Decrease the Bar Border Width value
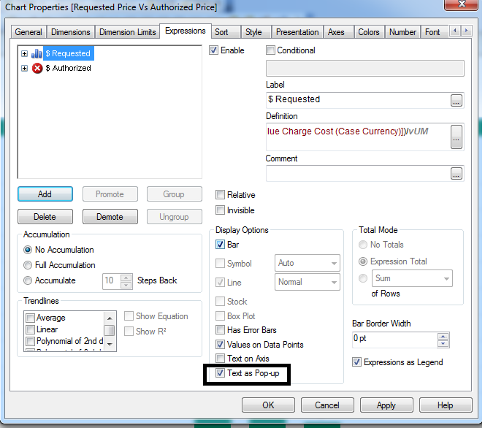This screenshot has width=504, height=436. click(x=443, y=344)
